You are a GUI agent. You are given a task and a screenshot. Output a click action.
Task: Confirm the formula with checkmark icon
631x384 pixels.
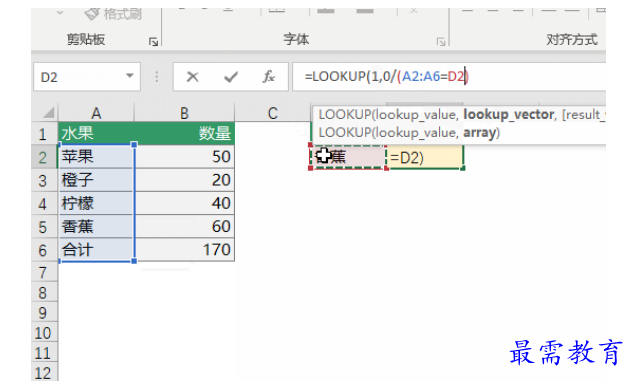[231, 76]
